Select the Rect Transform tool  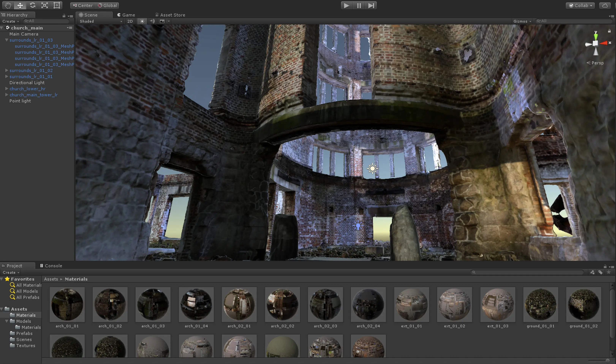click(57, 5)
